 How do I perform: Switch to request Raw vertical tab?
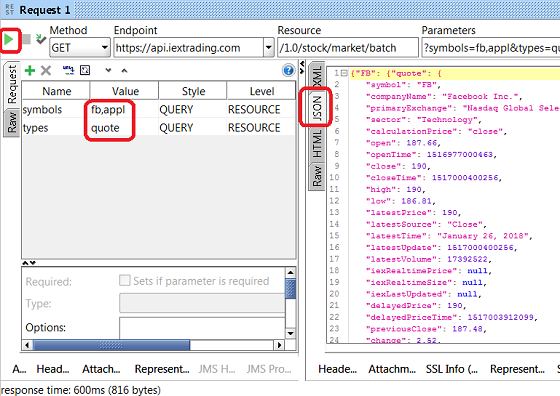[x=12, y=122]
